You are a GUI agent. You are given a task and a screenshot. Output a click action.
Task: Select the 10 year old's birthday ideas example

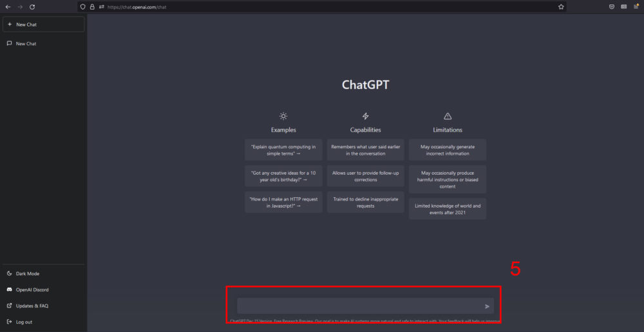283,176
